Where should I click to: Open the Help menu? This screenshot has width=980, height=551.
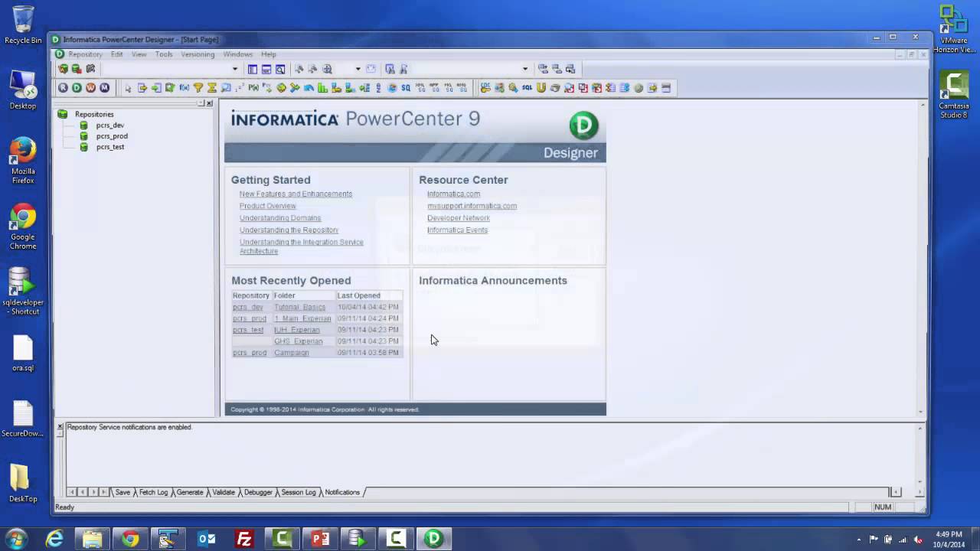[x=268, y=54]
